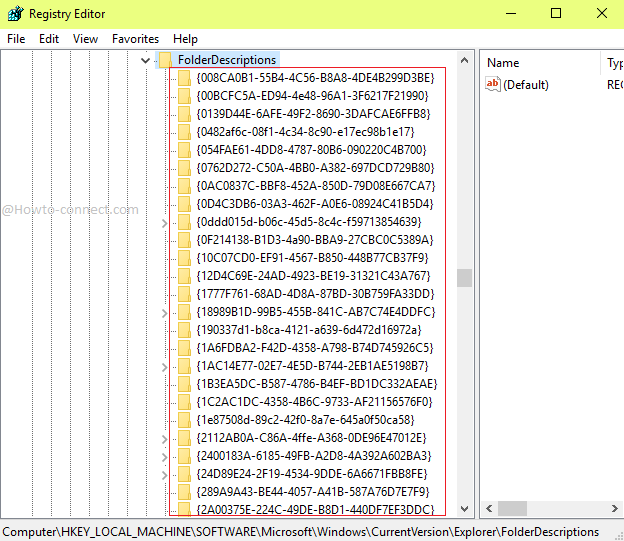Click folder icon of {0ddd015d-b06c-45d5-8c4c-f59713854639}
This screenshot has width=624, height=541.
184,222
